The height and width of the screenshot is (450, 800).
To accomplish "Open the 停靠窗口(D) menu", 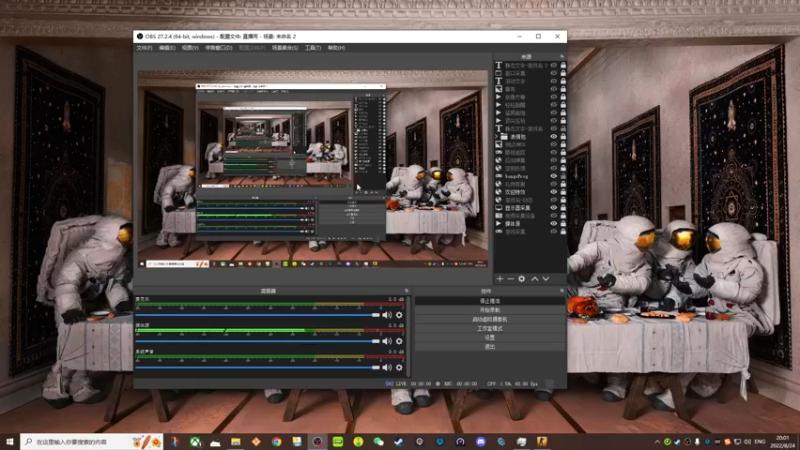I will pos(219,47).
